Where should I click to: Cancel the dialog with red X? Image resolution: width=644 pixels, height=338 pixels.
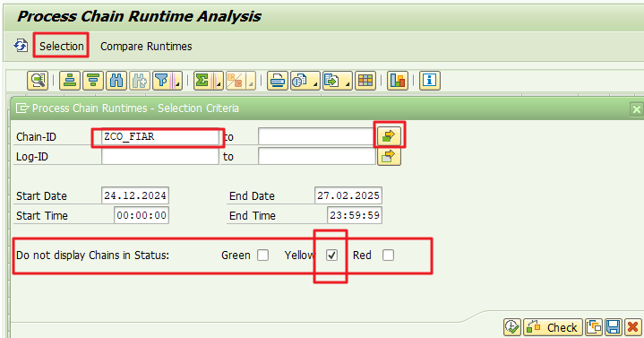633,327
